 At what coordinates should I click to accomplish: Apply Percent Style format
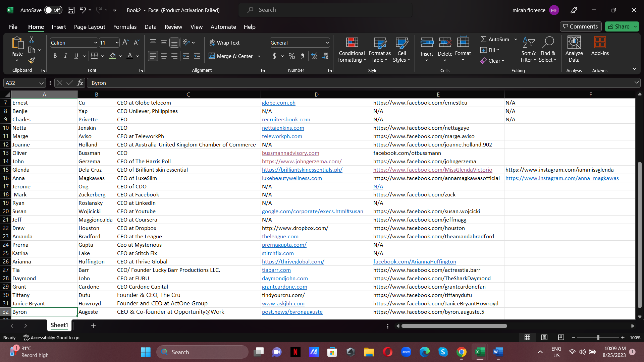(x=292, y=56)
